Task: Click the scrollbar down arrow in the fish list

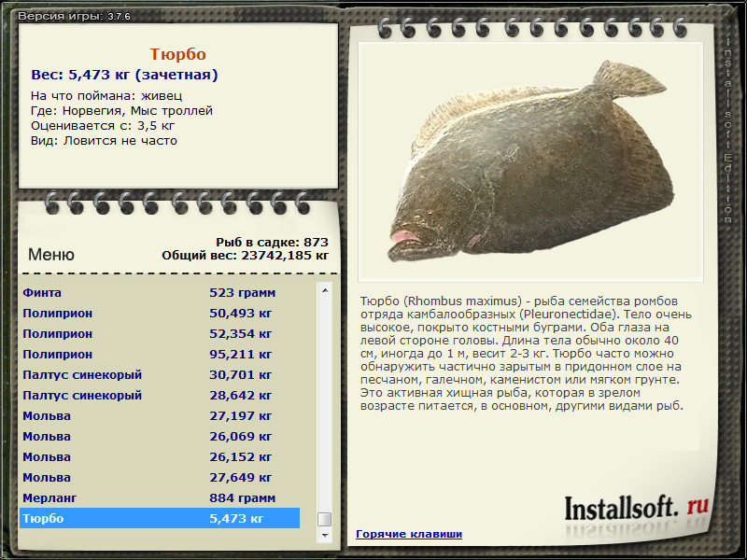Action: click(x=325, y=535)
